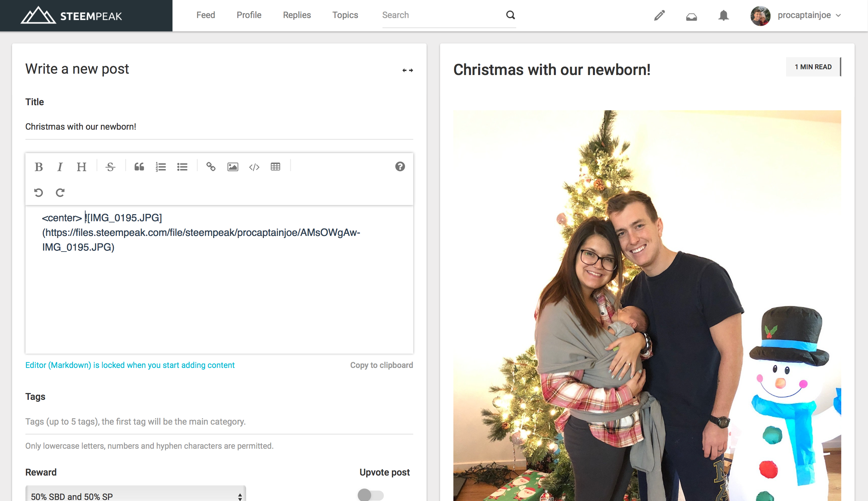Viewport: 868px width, 501px height.
Task: Click the Copy to clipboard button
Action: click(382, 365)
